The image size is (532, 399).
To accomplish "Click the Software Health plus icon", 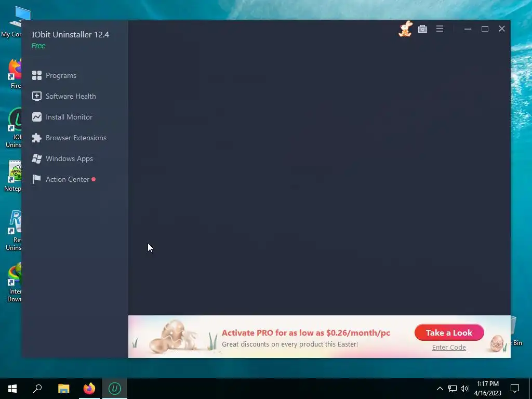I will pos(37,96).
